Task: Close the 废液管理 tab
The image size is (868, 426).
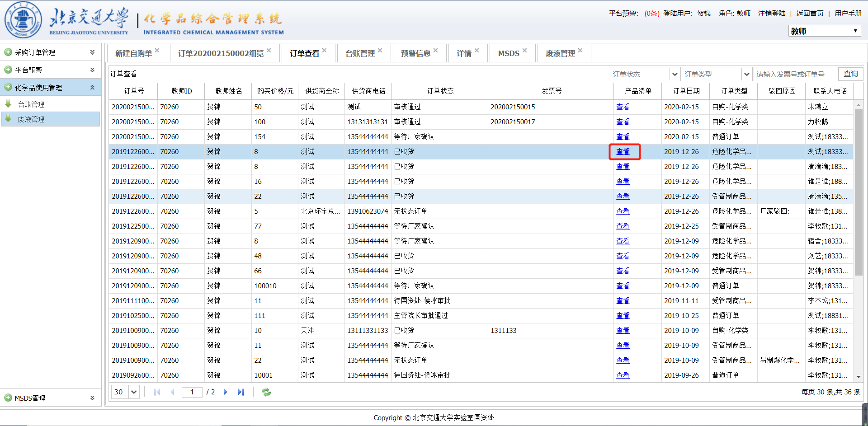Action: click(x=580, y=51)
